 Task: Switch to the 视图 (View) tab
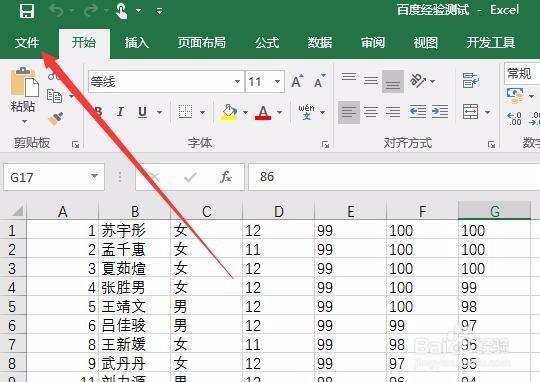pos(426,43)
